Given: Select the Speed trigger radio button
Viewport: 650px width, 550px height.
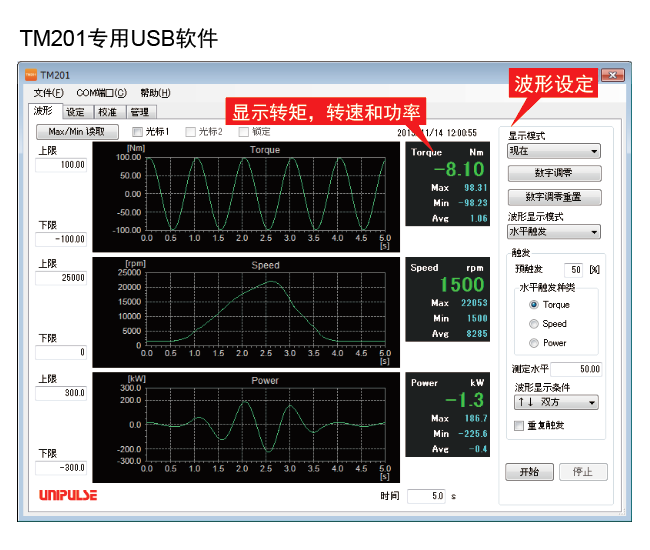Looking at the screenshot, I should point(534,324).
